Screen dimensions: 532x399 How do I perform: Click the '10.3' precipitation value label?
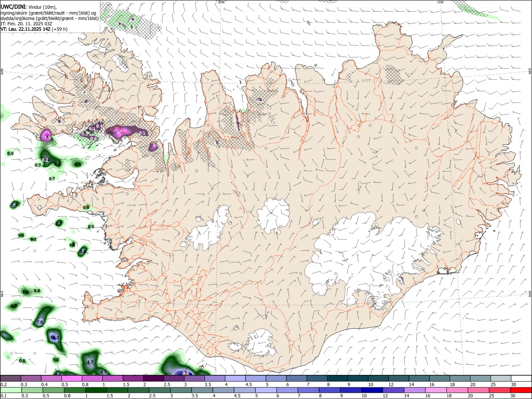(54, 338)
